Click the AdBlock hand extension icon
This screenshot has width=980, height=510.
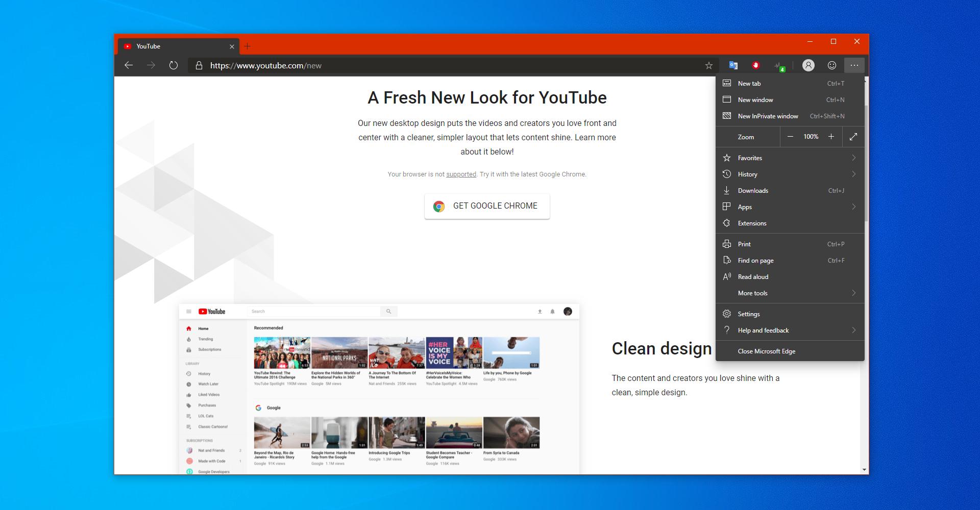pos(756,65)
